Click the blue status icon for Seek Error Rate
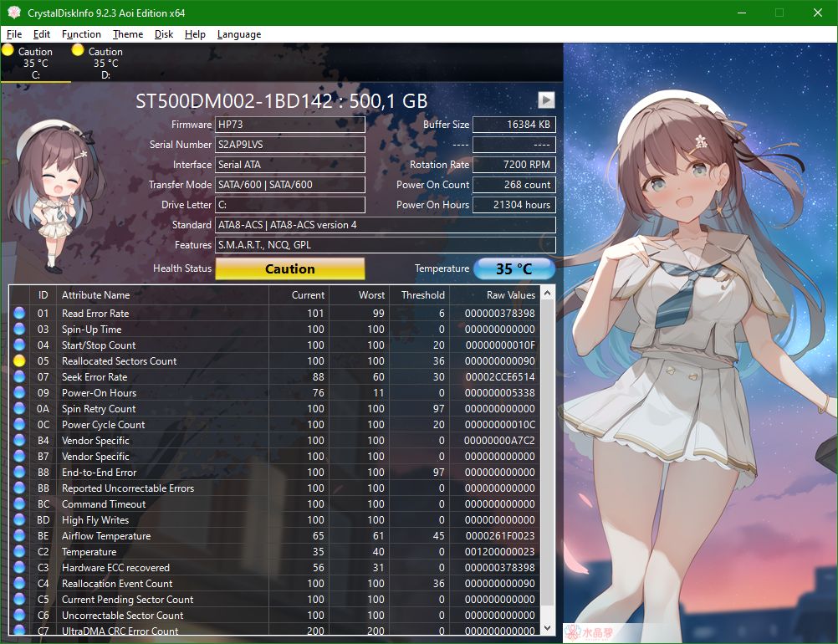838x644 pixels. (19, 376)
